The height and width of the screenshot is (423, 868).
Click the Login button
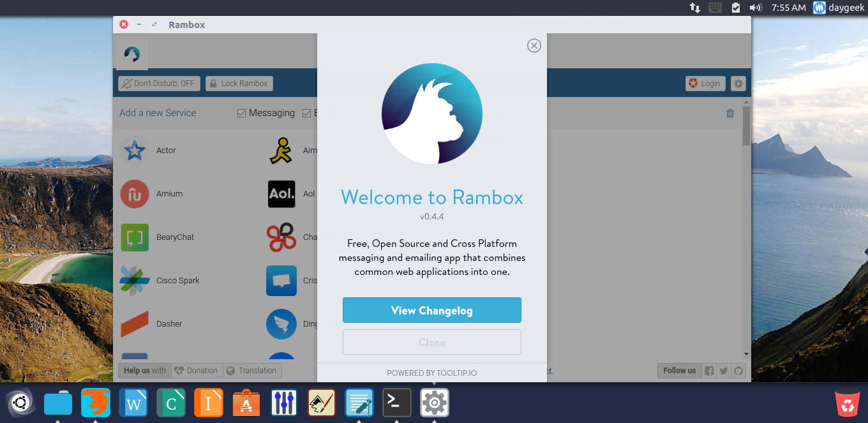[x=704, y=84]
